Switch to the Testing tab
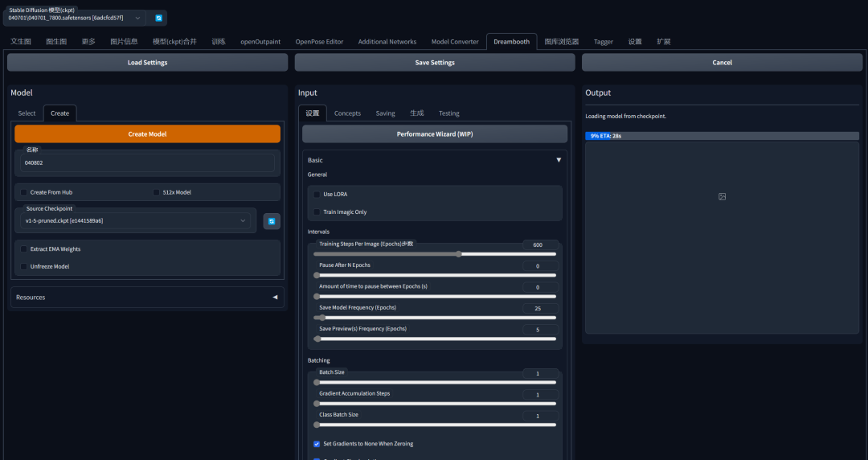The height and width of the screenshot is (460, 868). pyautogui.click(x=449, y=113)
